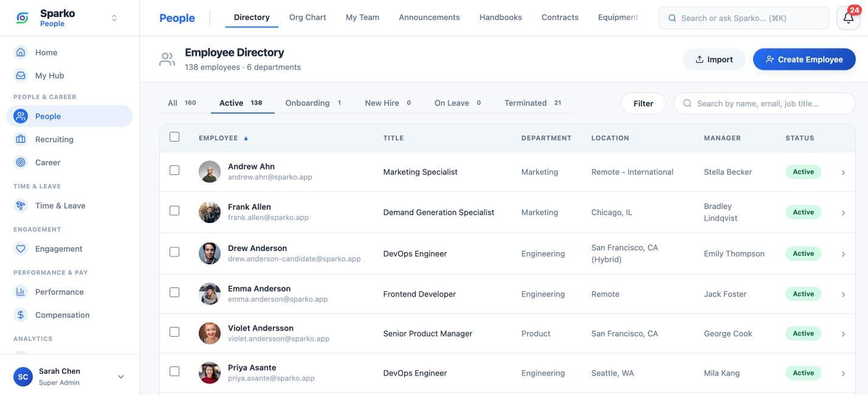The width and height of the screenshot is (868, 395).
Task: Toggle the select-all employees checkbox
Action: pos(174,137)
